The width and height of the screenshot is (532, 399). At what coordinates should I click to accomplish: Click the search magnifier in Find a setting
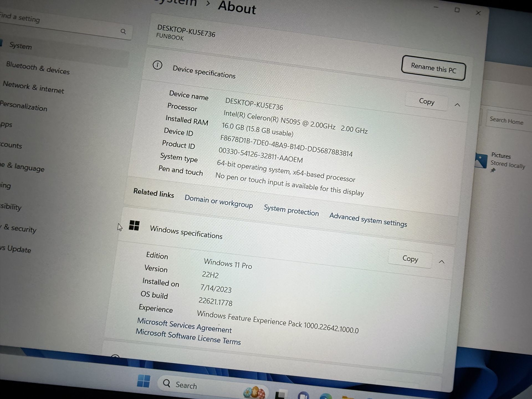pyautogui.click(x=123, y=32)
